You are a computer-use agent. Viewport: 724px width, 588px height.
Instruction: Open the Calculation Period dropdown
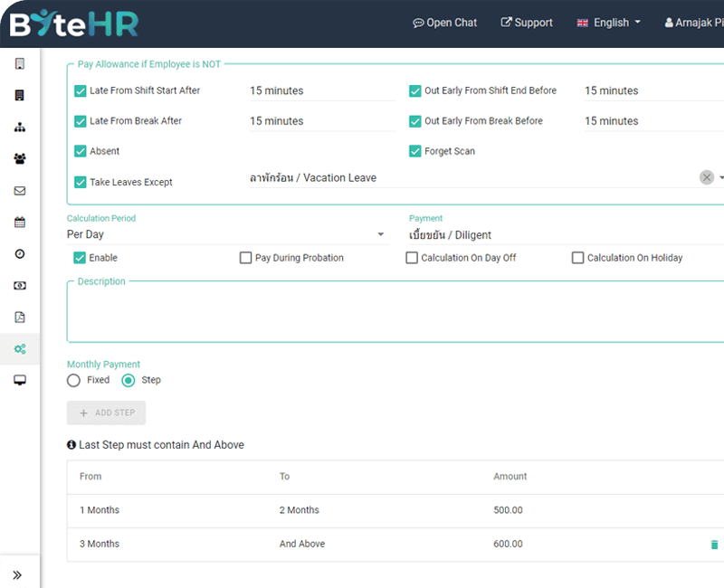point(379,233)
